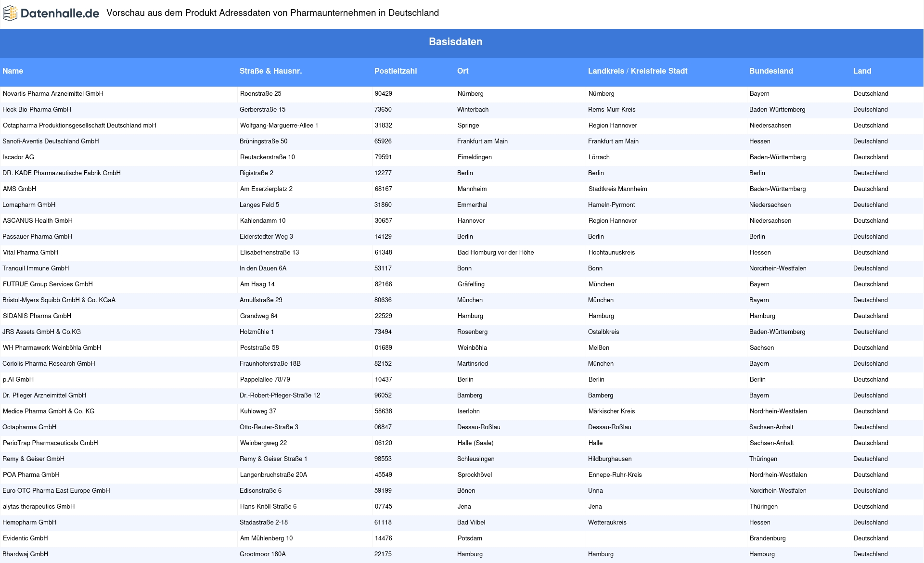The height and width of the screenshot is (563, 924).
Task: Click Bundesland cell Brandenburg
Action: (x=768, y=538)
